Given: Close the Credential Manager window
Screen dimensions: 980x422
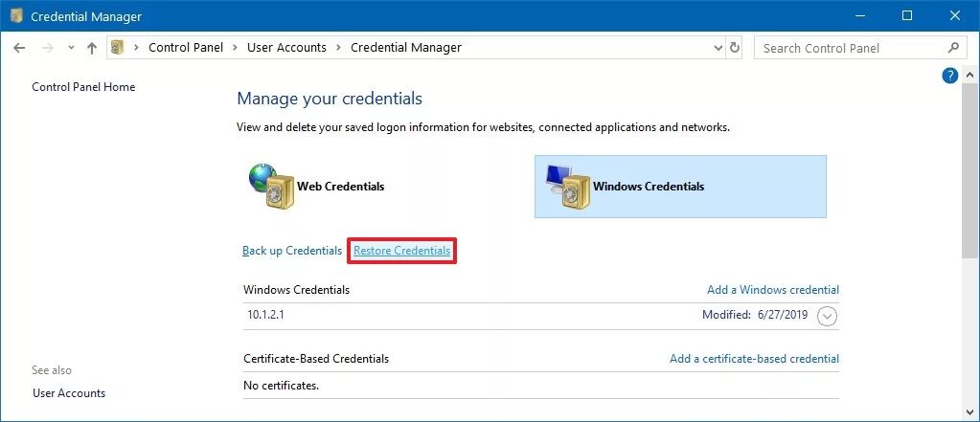Looking at the screenshot, I should tap(955, 16).
